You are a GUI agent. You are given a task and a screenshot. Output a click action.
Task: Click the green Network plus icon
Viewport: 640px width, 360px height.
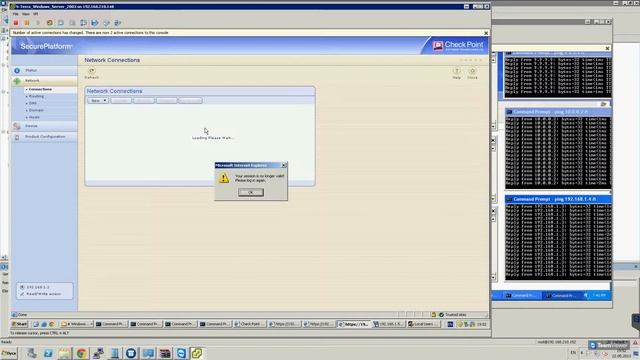pos(17,81)
